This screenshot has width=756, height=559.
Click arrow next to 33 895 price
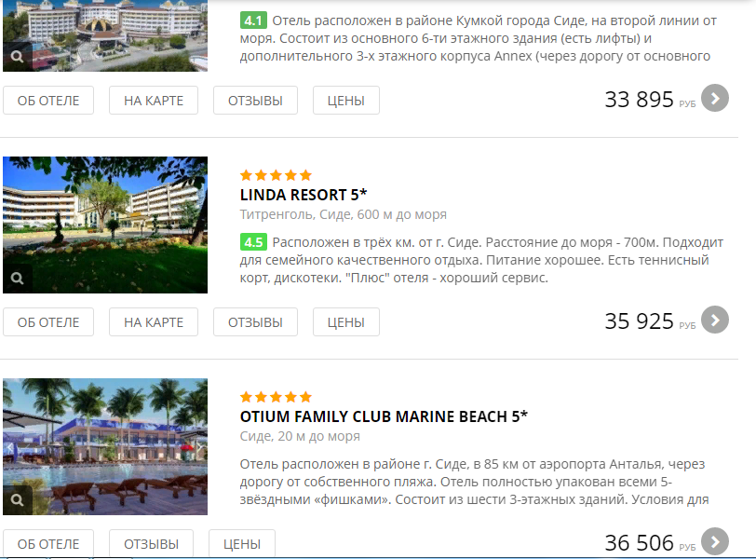pyautogui.click(x=714, y=99)
